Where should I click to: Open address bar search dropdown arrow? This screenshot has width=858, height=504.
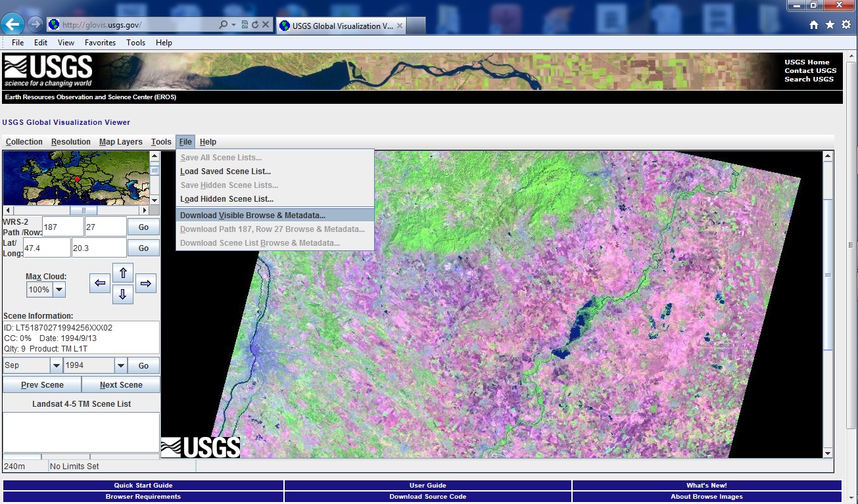233,25
